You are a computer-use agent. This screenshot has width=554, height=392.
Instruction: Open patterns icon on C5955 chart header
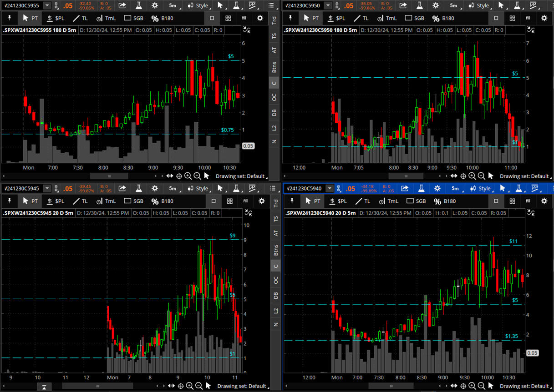click(253, 5)
